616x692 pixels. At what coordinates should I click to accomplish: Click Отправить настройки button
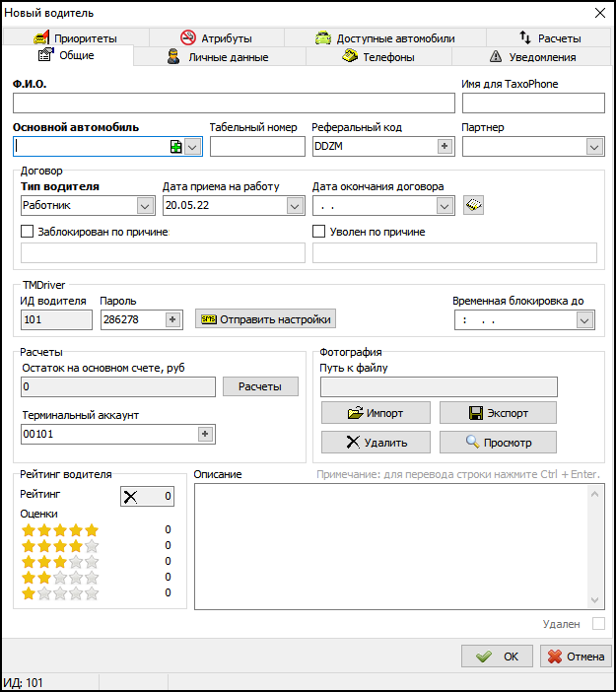(x=266, y=319)
